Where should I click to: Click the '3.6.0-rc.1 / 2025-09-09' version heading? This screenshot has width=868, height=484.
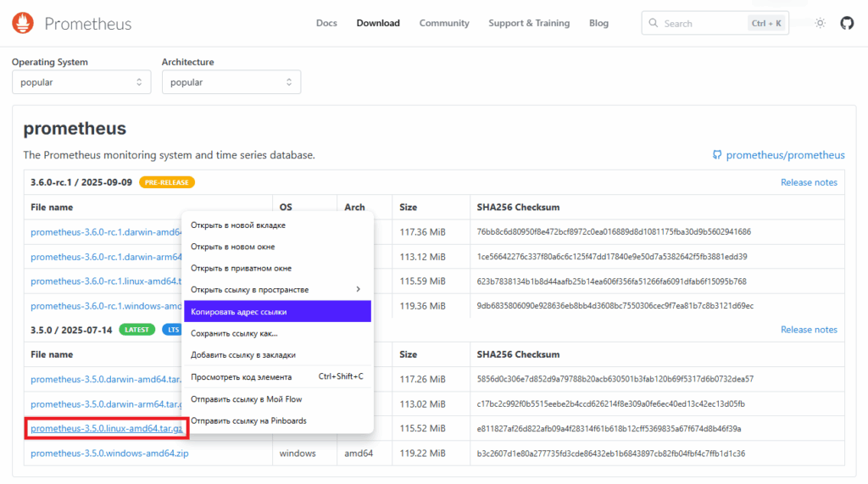click(81, 182)
